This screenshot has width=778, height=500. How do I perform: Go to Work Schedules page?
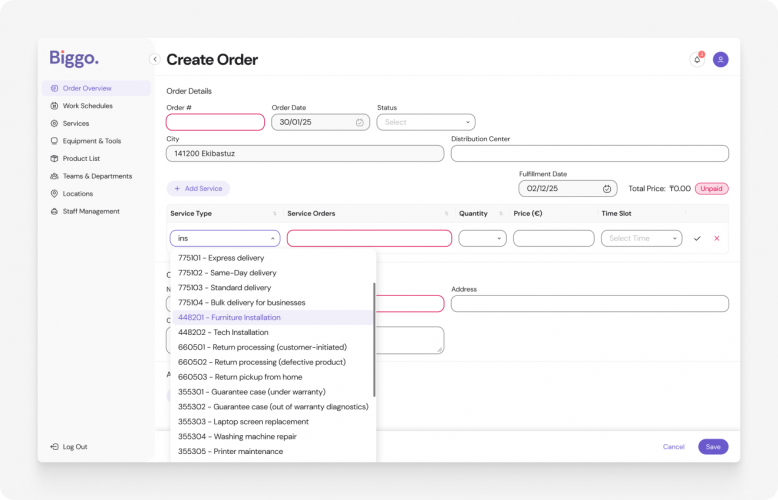coord(87,106)
